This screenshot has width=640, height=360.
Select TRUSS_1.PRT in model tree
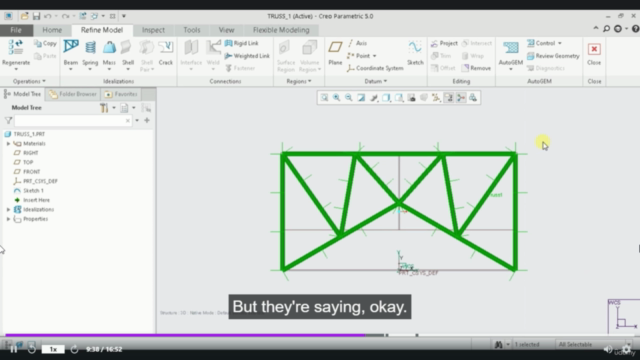click(x=25, y=134)
